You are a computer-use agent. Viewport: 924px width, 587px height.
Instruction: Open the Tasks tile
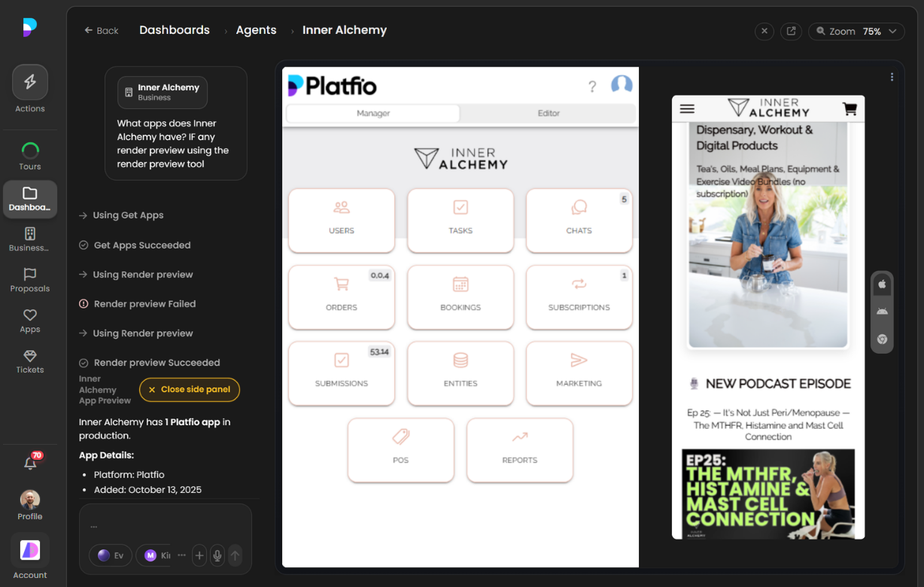460,221
